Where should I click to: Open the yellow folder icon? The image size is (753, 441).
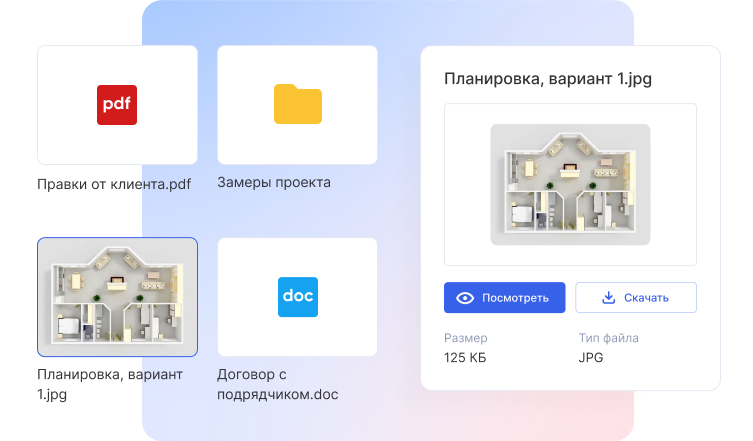click(297, 104)
